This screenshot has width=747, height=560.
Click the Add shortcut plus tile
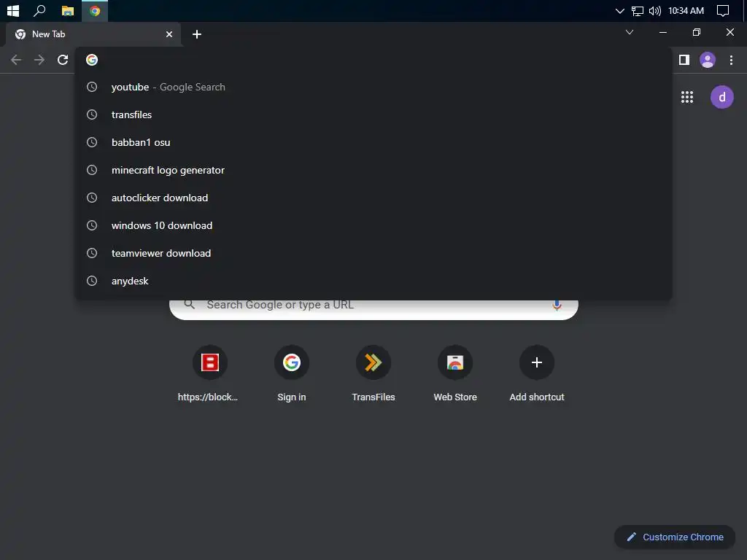pyautogui.click(x=537, y=375)
